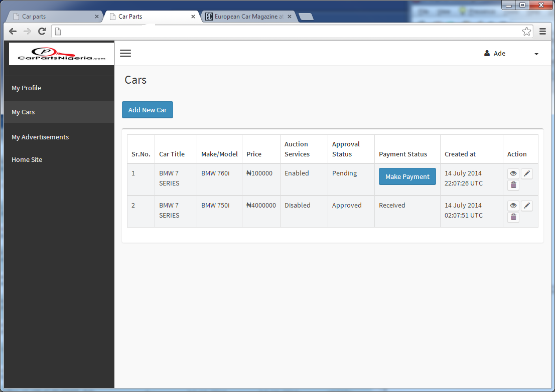
Task: View details of the BMW 750i car
Action: click(513, 206)
